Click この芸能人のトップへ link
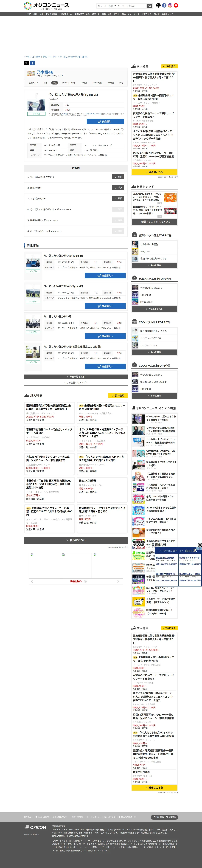This screenshot has height=868, width=202. [x=76, y=382]
